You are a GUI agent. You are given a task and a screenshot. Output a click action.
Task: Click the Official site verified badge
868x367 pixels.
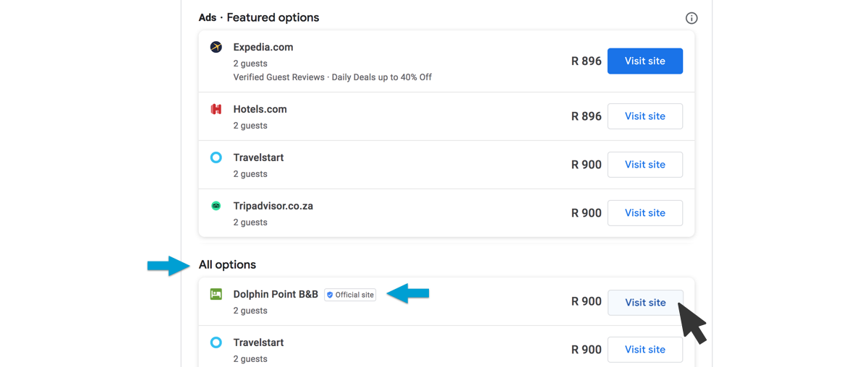pos(350,295)
